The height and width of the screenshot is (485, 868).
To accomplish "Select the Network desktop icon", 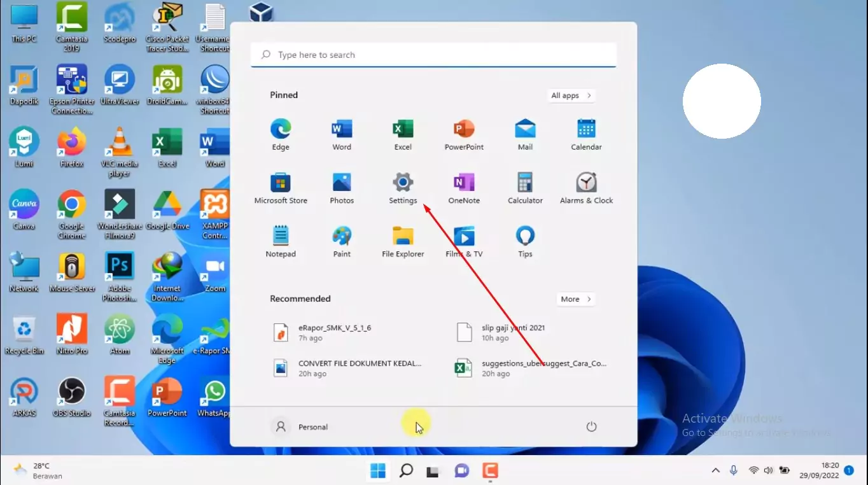I will [24, 272].
